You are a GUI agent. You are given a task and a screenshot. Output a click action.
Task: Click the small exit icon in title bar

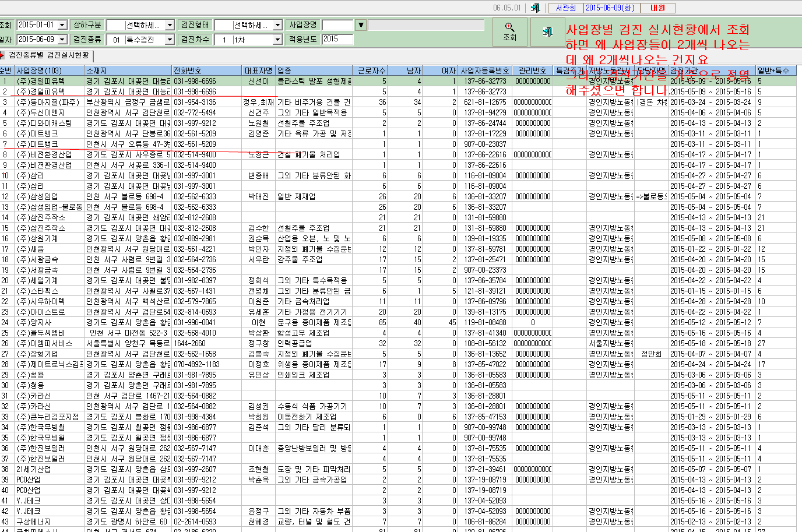(536, 8)
